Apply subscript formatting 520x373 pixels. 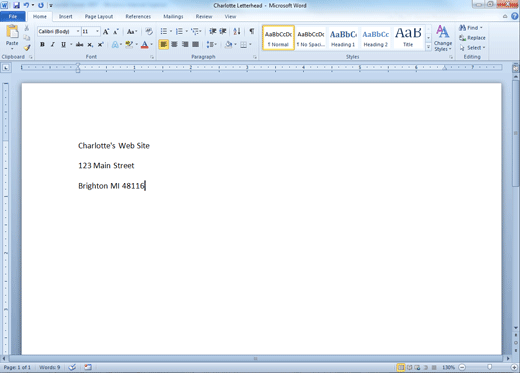90,44
